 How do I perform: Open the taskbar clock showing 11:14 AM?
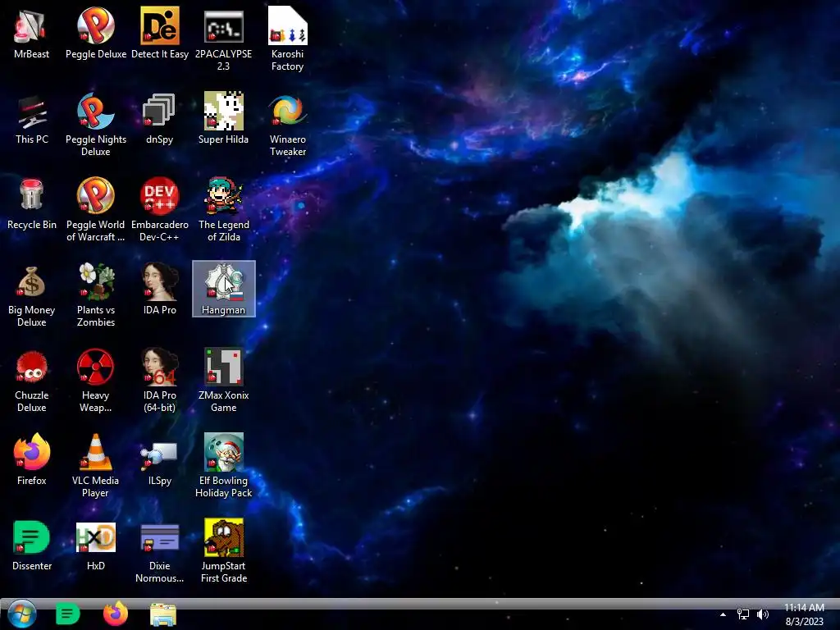tap(804, 614)
